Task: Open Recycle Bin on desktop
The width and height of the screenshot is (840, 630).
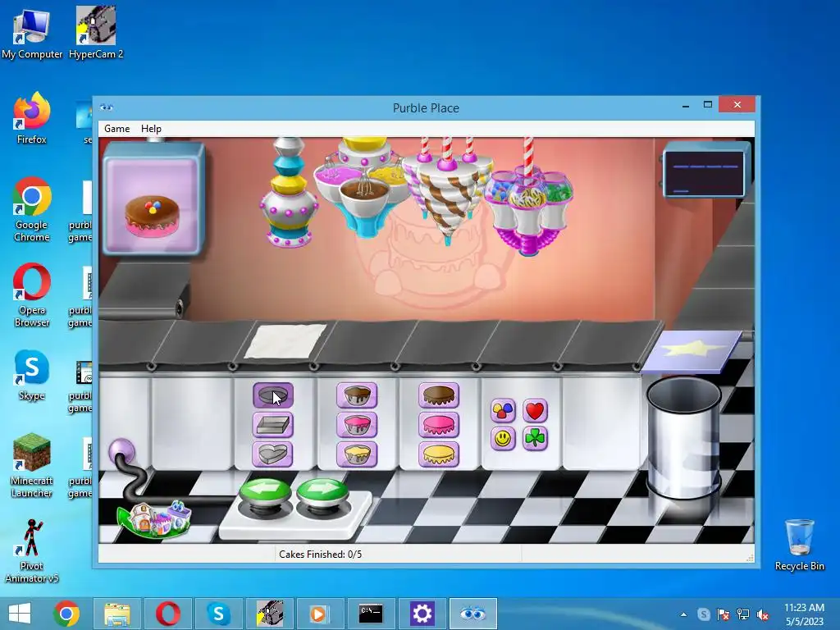Action: [x=799, y=545]
